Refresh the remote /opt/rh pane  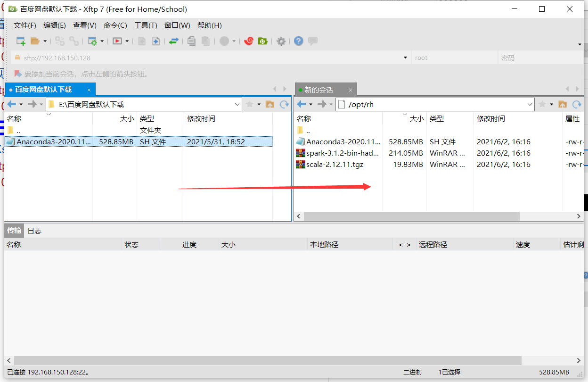pyautogui.click(x=577, y=104)
